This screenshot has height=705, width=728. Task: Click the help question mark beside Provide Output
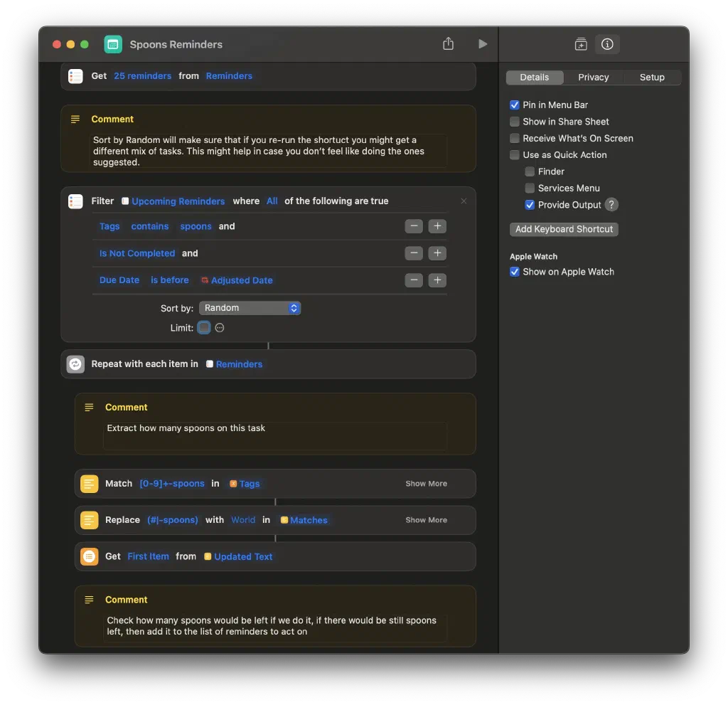point(611,205)
